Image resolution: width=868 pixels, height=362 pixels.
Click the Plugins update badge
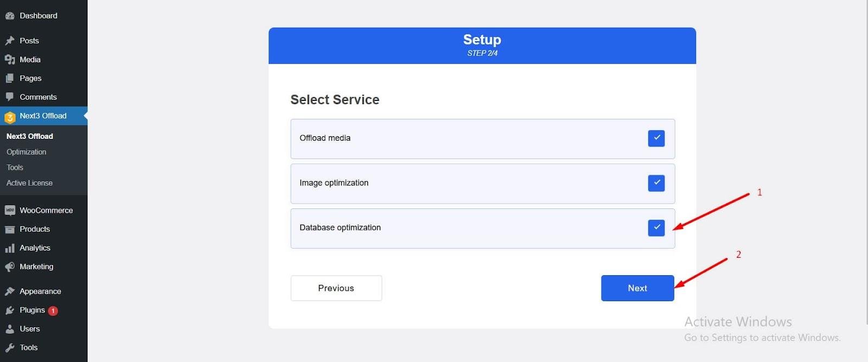(x=53, y=311)
